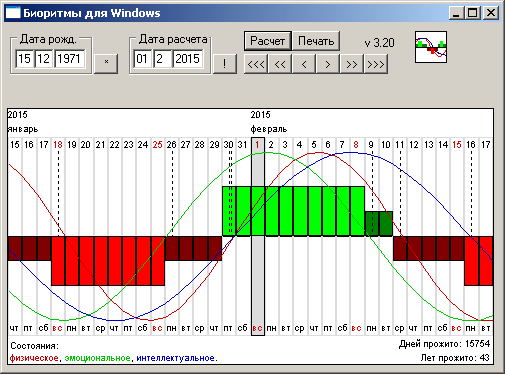Click the biorhythm chart thumbnail icon
505x374 pixels.
tap(431, 47)
